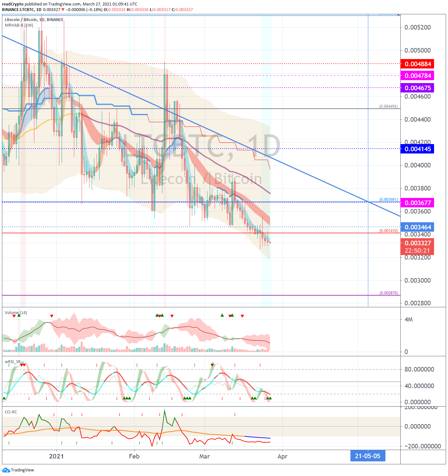Click the 0.004000 price axis label
The width and height of the screenshot is (448, 476).
(418, 165)
